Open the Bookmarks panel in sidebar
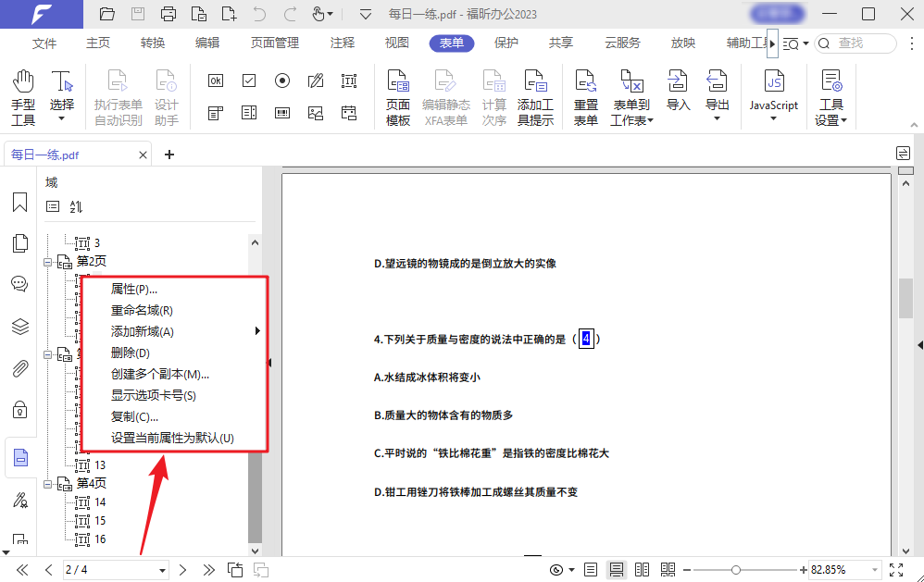The height and width of the screenshot is (582, 924). (x=20, y=203)
